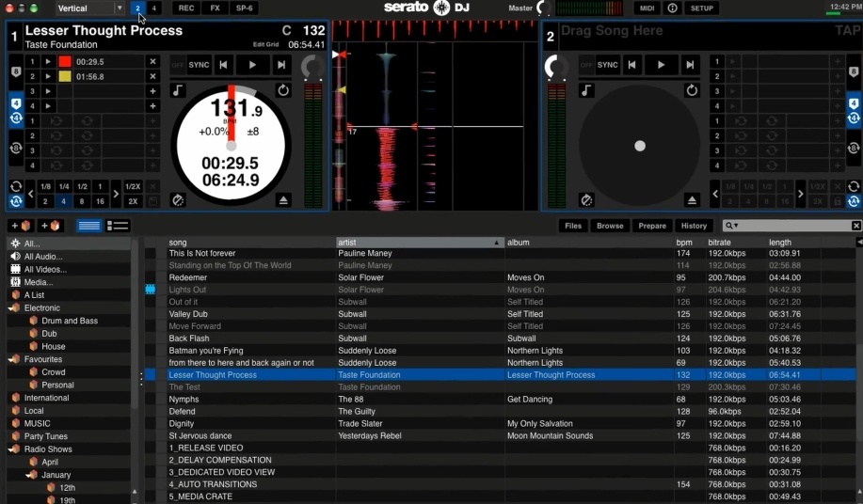
Task: Set auto loop length to 1/8 beat
Action: tap(46, 186)
